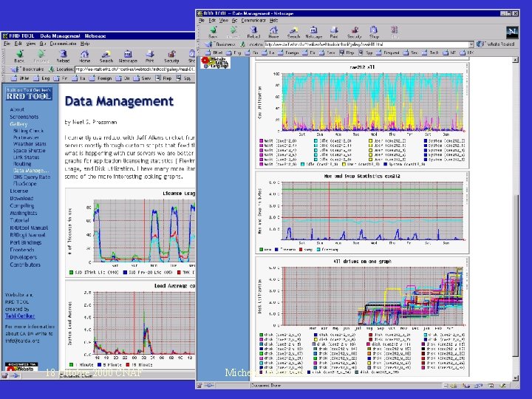Image resolution: width=532 pixels, height=399 pixels.
Task: Click Print button in rear Netscape window
Action: (149, 56)
